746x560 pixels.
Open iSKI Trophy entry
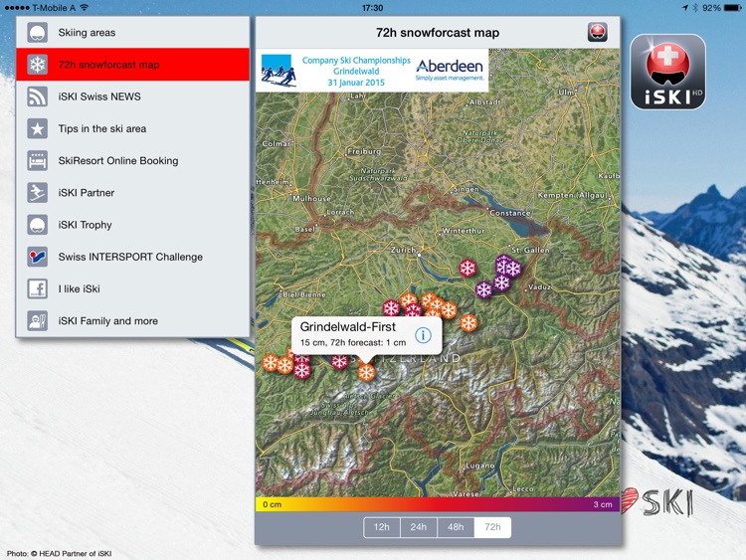(x=132, y=225)
